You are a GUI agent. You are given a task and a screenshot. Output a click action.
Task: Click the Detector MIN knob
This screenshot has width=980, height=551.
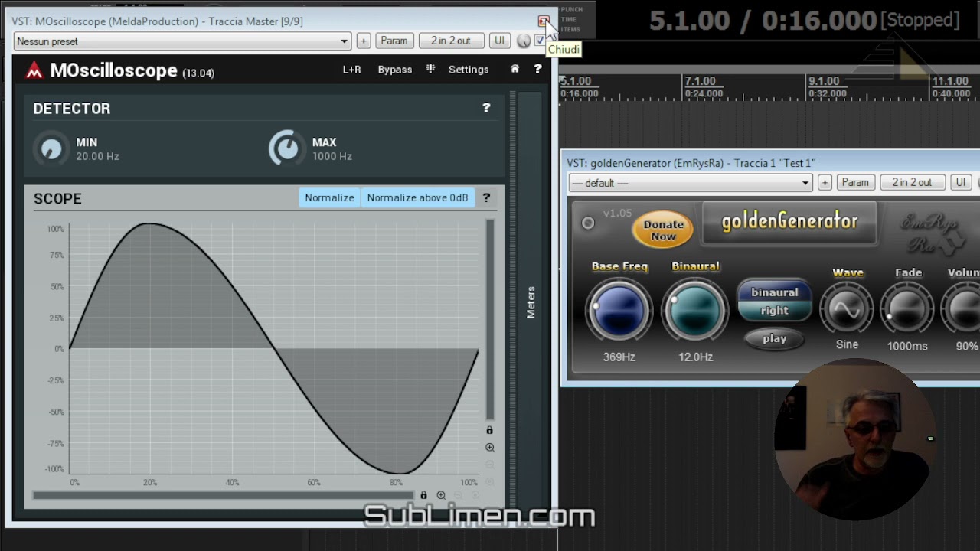tap(51, 148)
